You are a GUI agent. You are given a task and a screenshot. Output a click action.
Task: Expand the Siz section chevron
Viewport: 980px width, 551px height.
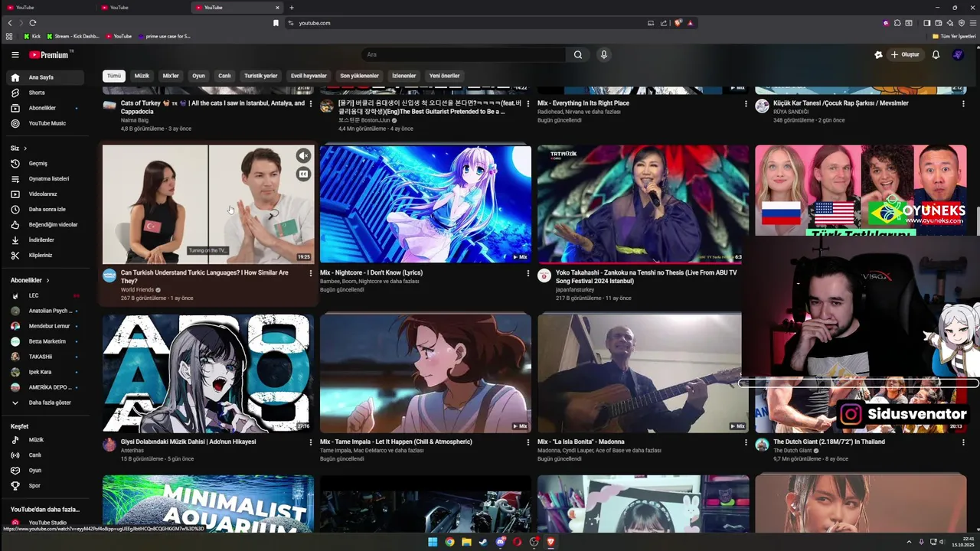[25, 148]
